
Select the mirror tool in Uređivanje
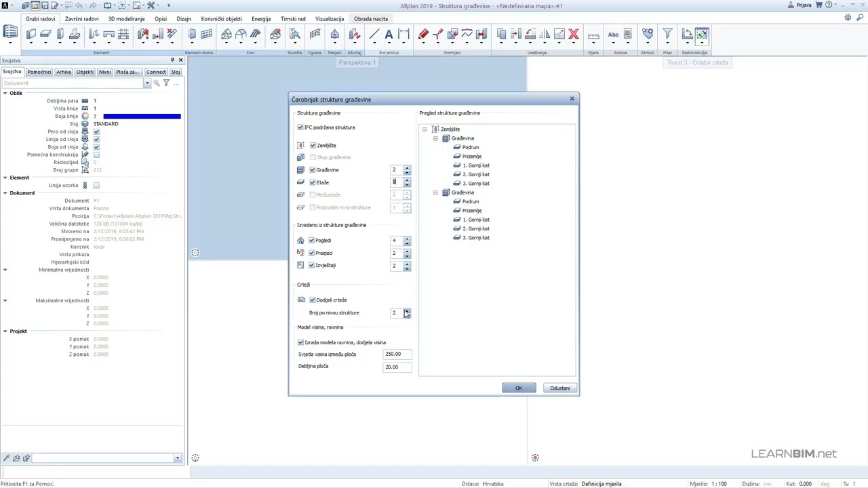coord(545,34)
